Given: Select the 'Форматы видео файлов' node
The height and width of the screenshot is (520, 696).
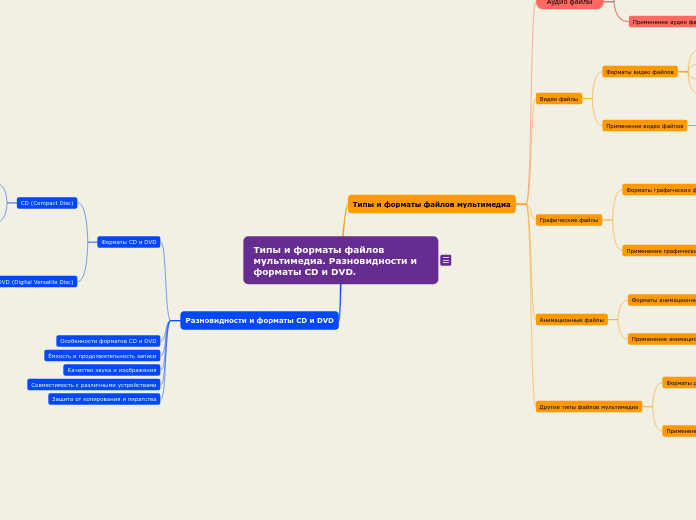Looking at the screenshot, I should tap(640, 71).
